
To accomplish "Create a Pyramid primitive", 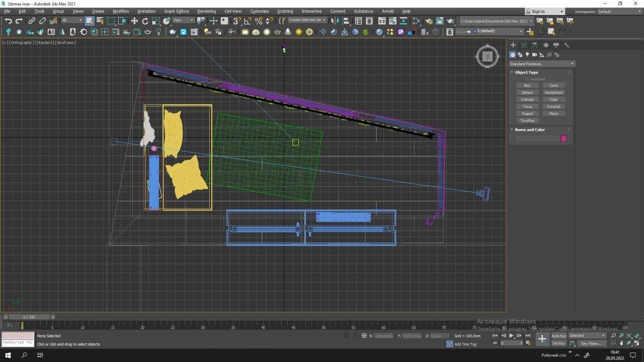I will tap(553, 107).
